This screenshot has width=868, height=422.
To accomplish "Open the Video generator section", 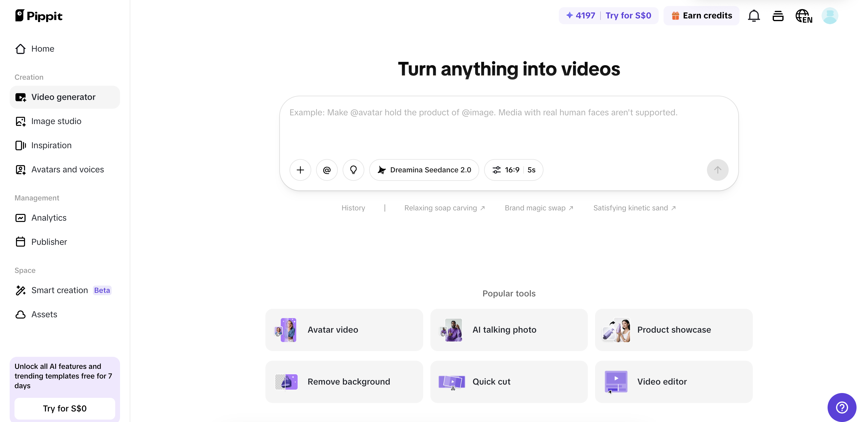I will click(x=63, y=97).
